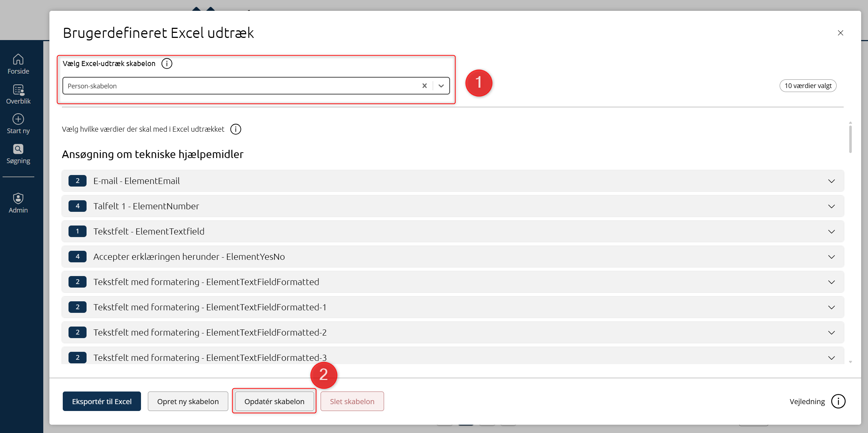The width and height of the screenshot is (868, 433).
Task: Expand Talfelt 1 - ElementNumber row
Action: [x=831, y=206]
